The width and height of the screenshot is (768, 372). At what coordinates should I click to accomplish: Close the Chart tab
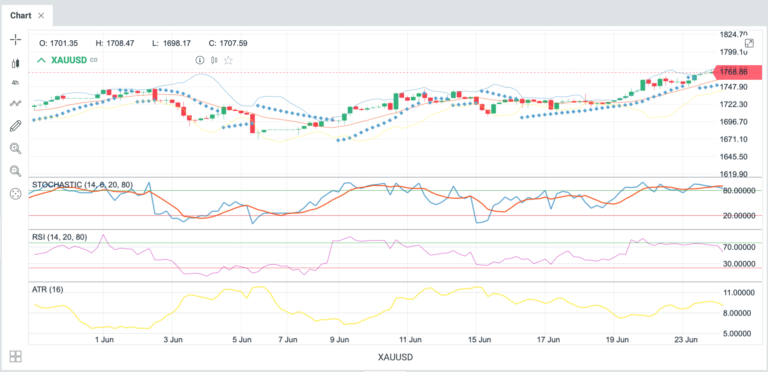click(x=41, y=16)
